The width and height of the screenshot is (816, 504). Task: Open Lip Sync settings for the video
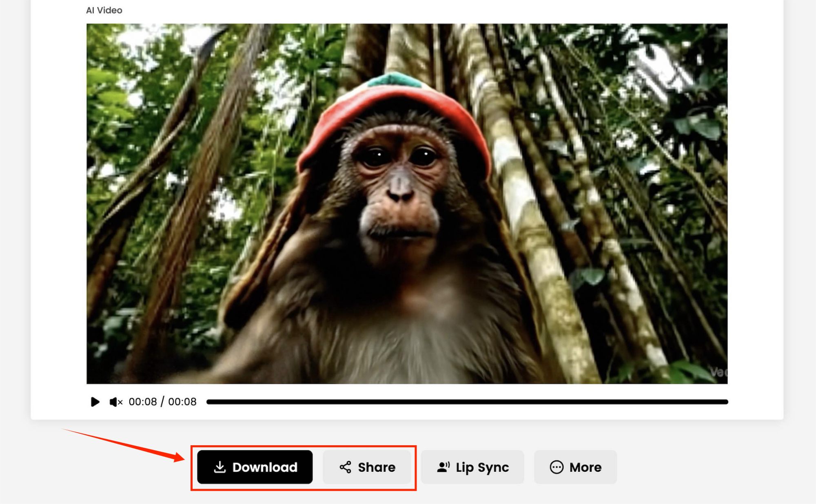point(472,467)
